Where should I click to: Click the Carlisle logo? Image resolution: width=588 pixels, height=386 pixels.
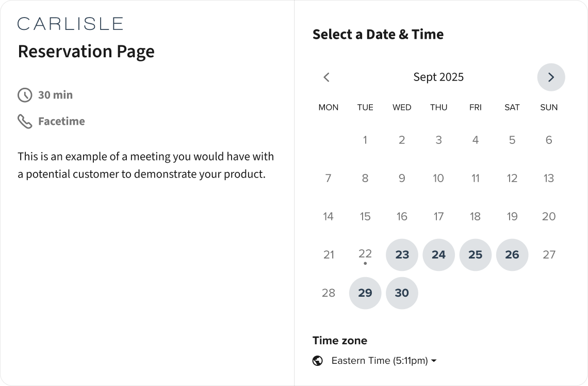tap(70, 24)
